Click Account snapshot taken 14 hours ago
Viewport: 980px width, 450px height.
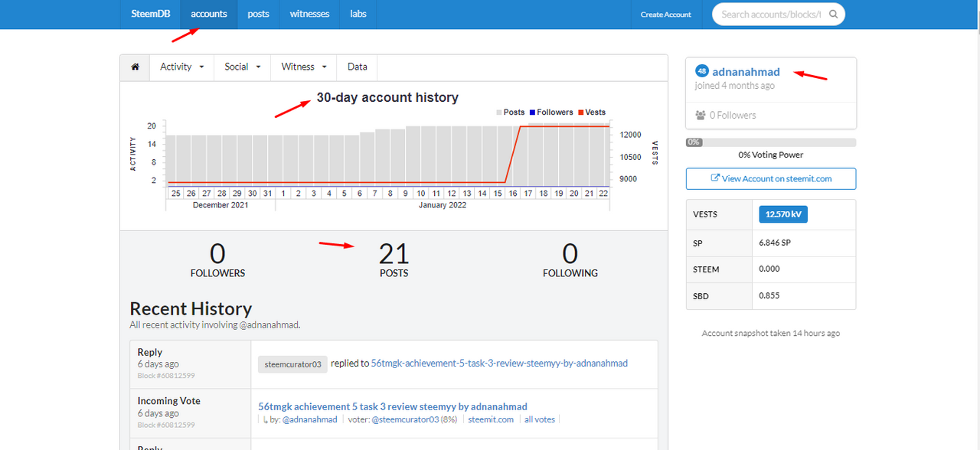pyautogui.click(x=771, y=334)
